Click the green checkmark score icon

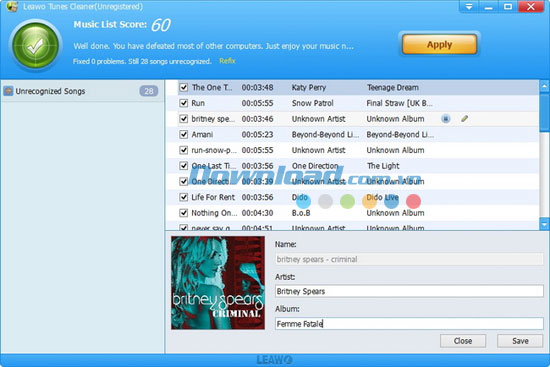coord(35,46)
